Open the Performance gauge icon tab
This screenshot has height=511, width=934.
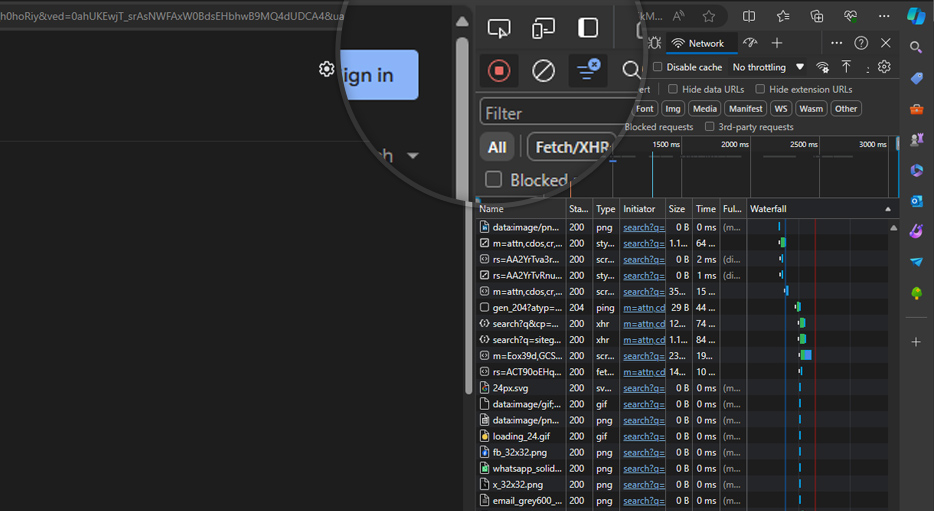(x=750, y=43)
